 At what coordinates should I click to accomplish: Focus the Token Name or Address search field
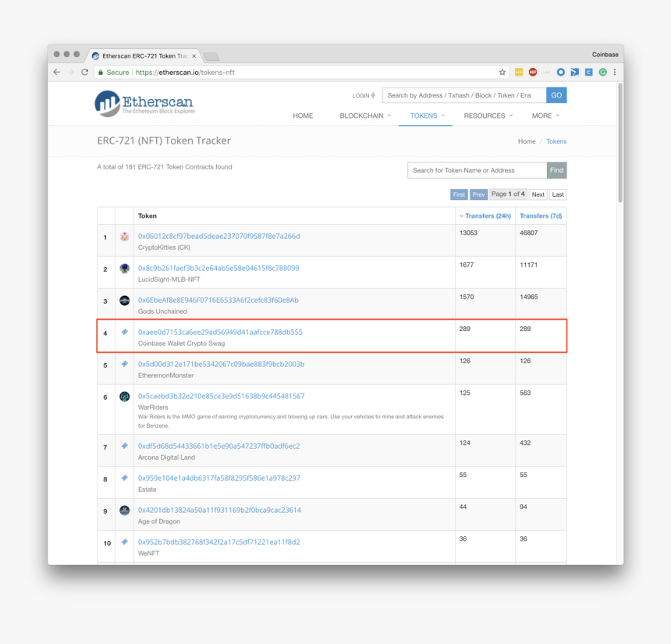[x=478, y=170]
